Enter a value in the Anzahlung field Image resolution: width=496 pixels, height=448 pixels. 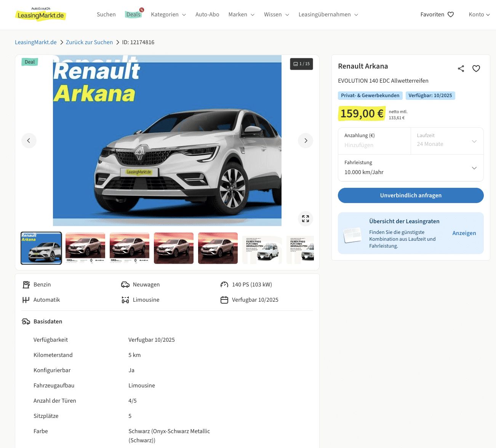[374, 145]
